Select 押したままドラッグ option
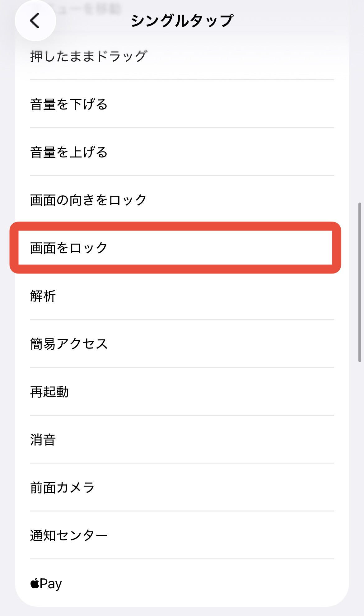This screenshot has width=364, height=616. click(88, 57)
